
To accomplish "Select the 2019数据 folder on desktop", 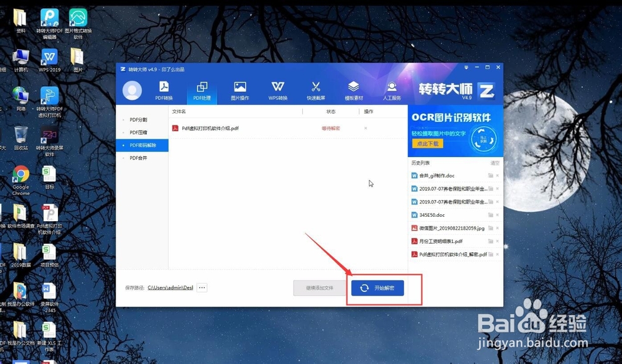I will point(21,255).
